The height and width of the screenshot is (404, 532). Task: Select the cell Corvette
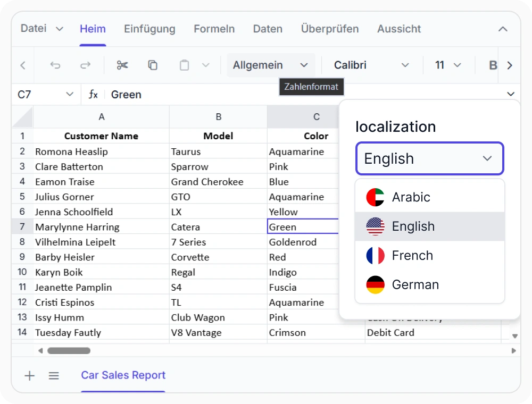218,257
